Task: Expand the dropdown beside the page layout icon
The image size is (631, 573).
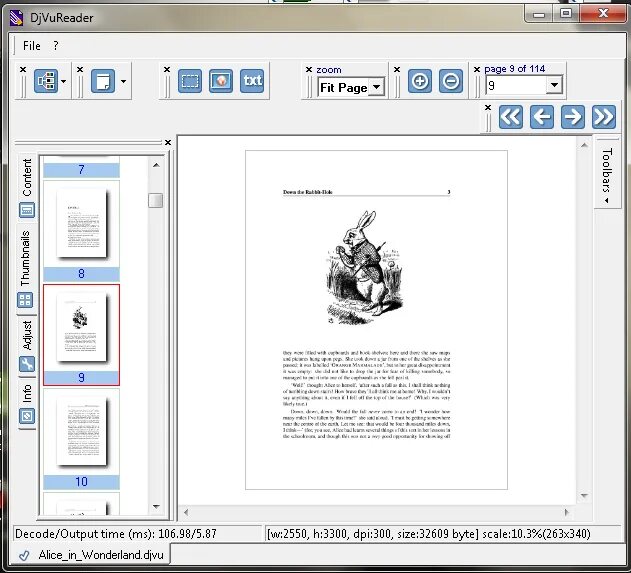Action: (123, 81)
